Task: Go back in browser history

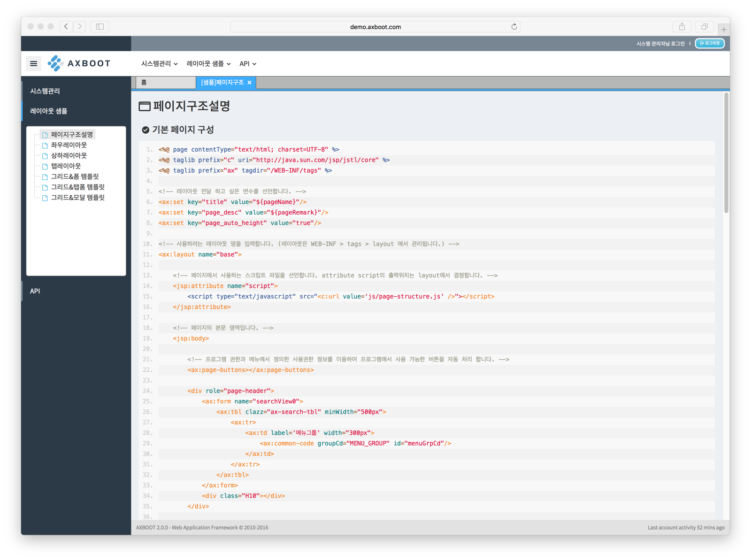Action: pos(66,27)
